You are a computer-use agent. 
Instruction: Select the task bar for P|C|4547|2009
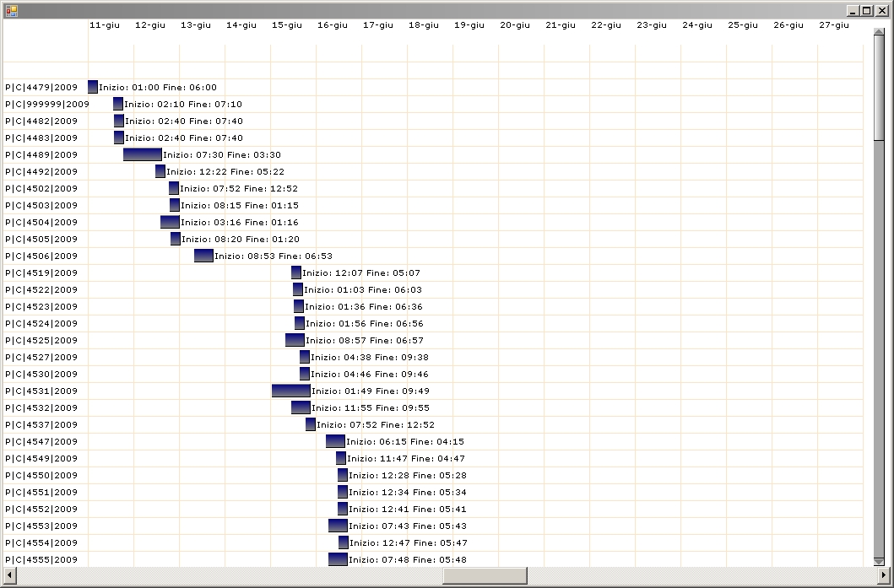click(335, 441)
